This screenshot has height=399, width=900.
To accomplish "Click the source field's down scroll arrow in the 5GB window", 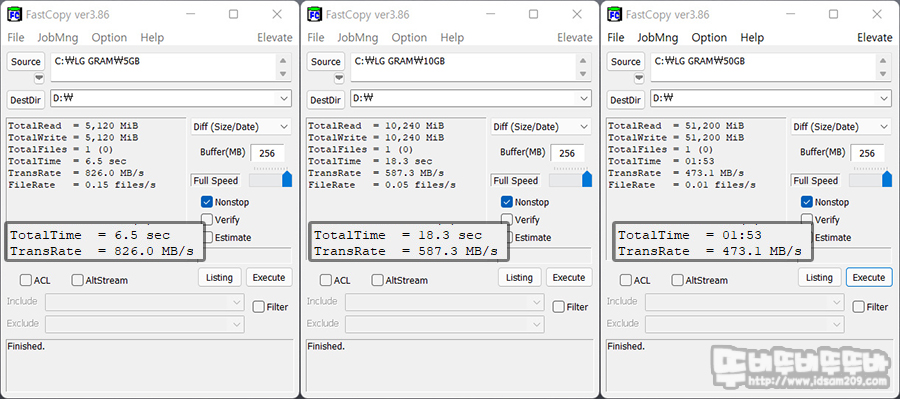I will click(x=282, y=74).
